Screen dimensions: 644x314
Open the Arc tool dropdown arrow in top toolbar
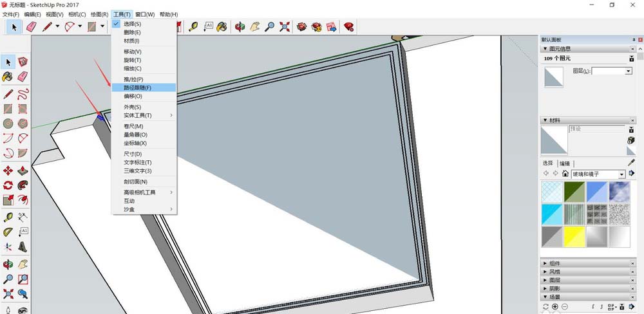coord(80,26)
